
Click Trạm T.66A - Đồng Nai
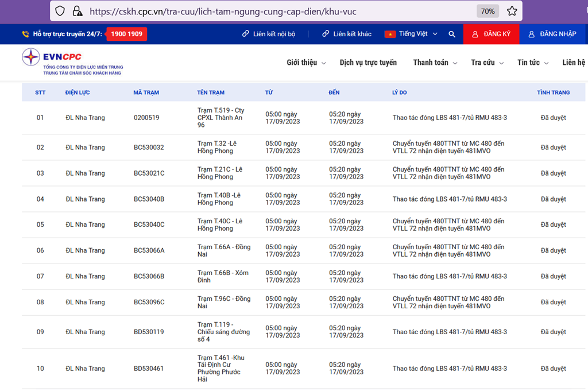coord(224,250)
